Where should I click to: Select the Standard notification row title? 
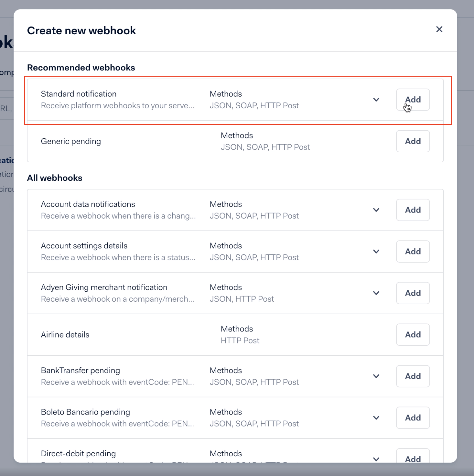[x=79, y=94]
